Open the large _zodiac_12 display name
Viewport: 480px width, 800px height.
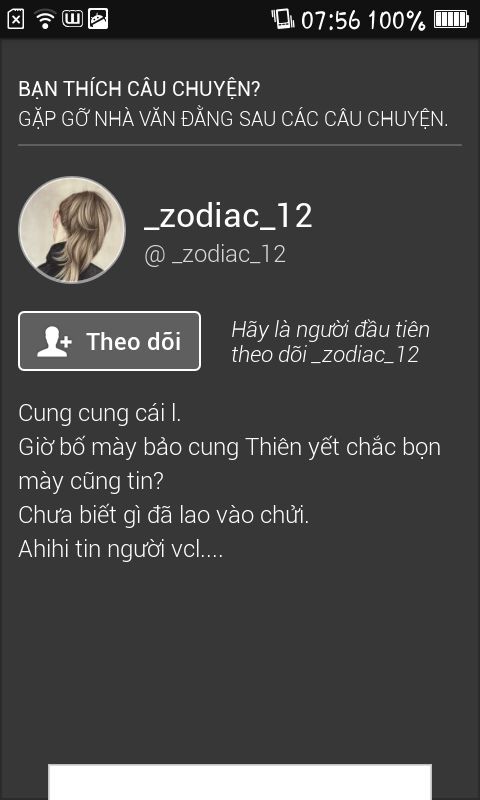pyautogui.click(x=228, y=216)
